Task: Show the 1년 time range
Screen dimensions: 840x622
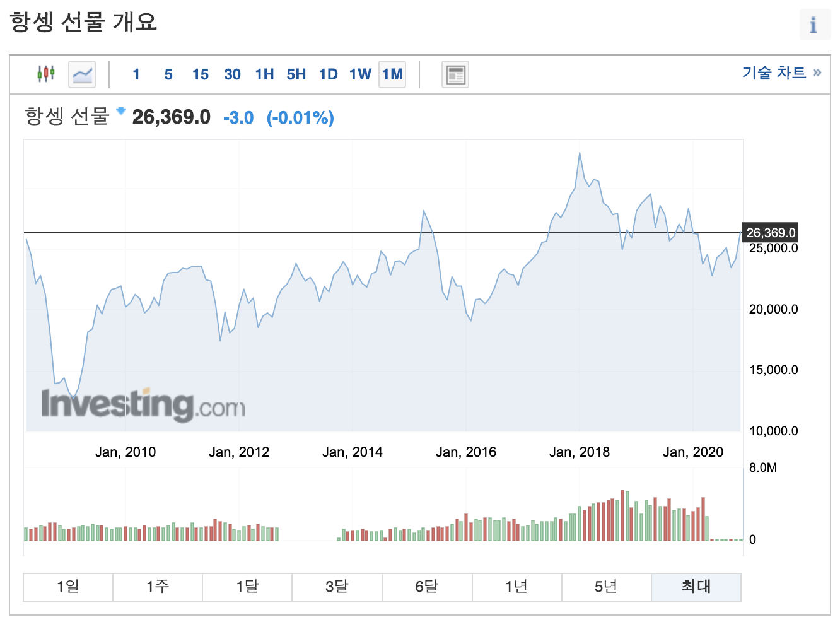Action: point(516,587)
